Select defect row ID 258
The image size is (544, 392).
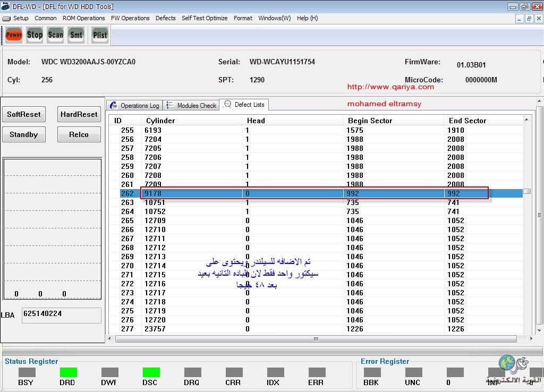pos(316,157)
